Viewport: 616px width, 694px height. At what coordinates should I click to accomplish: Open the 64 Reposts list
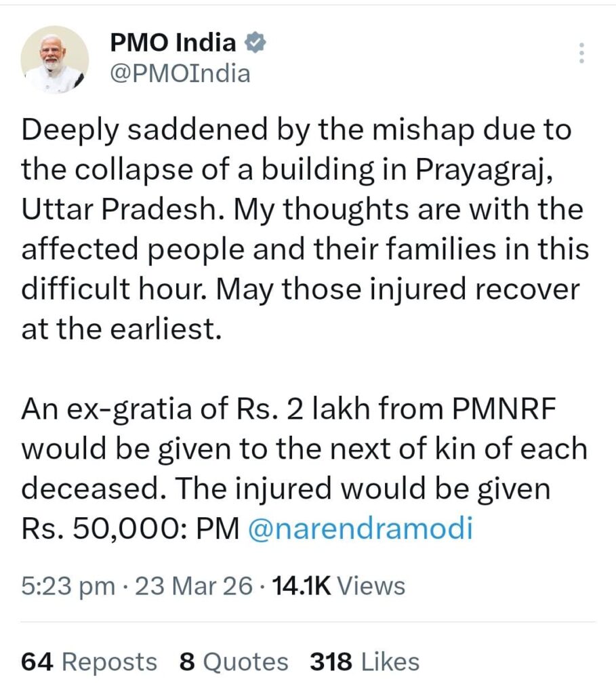pos(89,661)
